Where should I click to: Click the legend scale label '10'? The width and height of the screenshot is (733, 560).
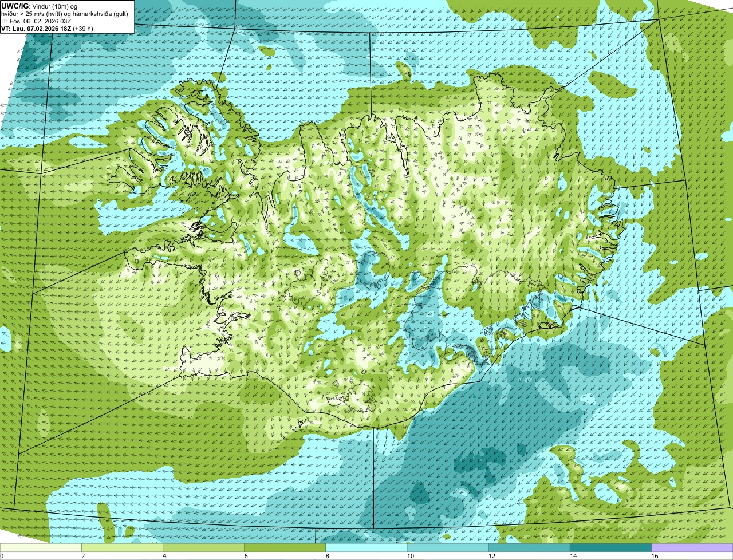pyautogui.click(x=410, y=556)
